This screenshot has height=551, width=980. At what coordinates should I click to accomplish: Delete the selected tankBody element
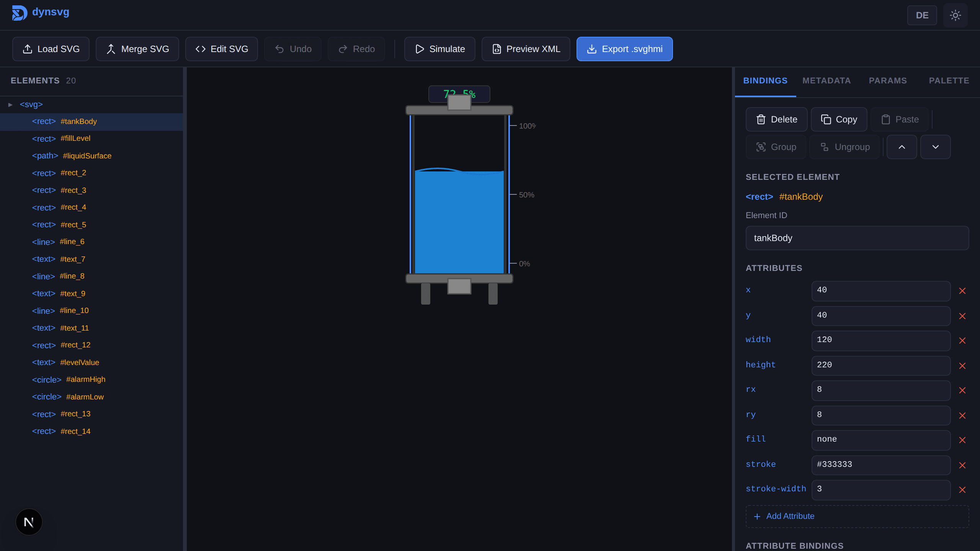tap(776, 119)
